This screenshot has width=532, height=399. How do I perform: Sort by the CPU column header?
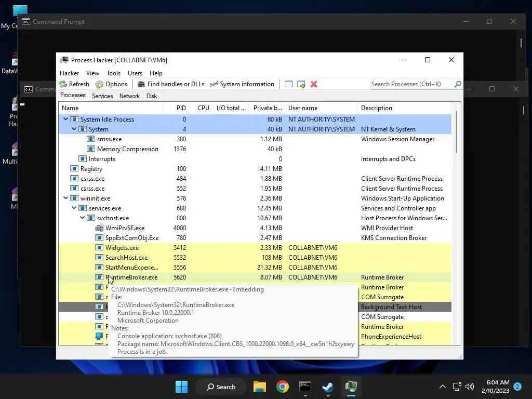pyautogui.click(x=201, y=108)
